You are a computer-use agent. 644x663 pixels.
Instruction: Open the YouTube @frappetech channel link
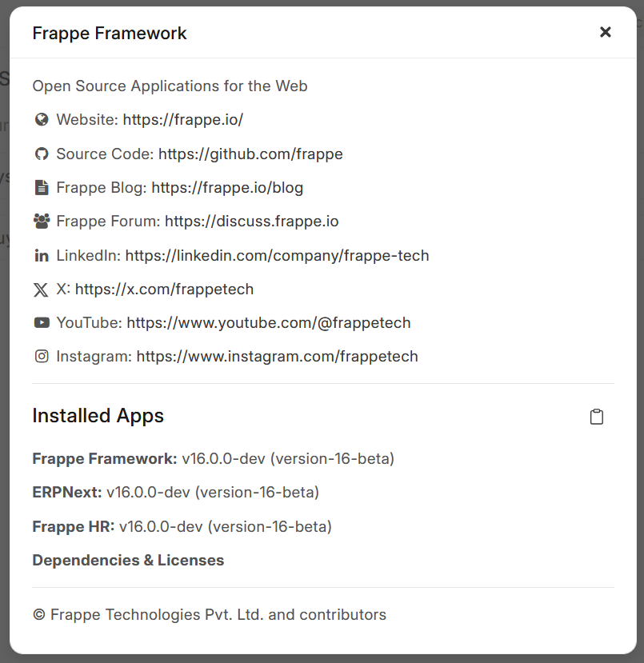(x=268, y=323)
